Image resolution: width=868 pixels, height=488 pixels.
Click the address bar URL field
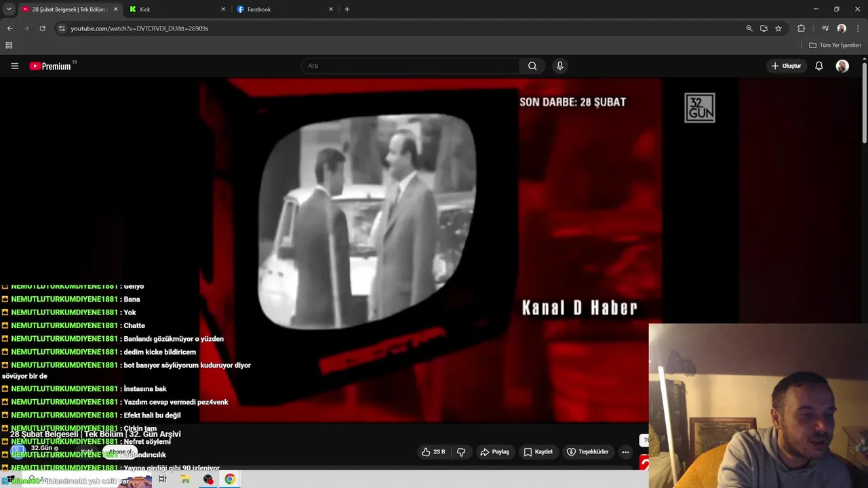(x=400, y=28)
